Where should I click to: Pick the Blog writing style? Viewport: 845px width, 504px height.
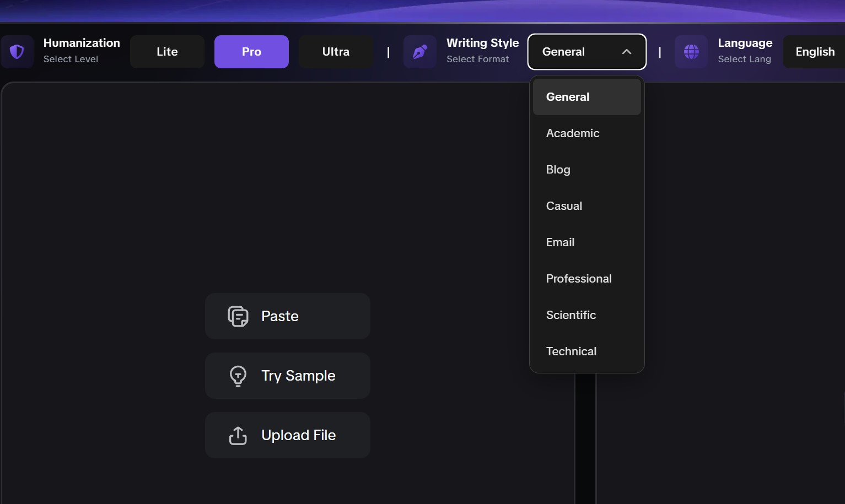click(586, 170)
